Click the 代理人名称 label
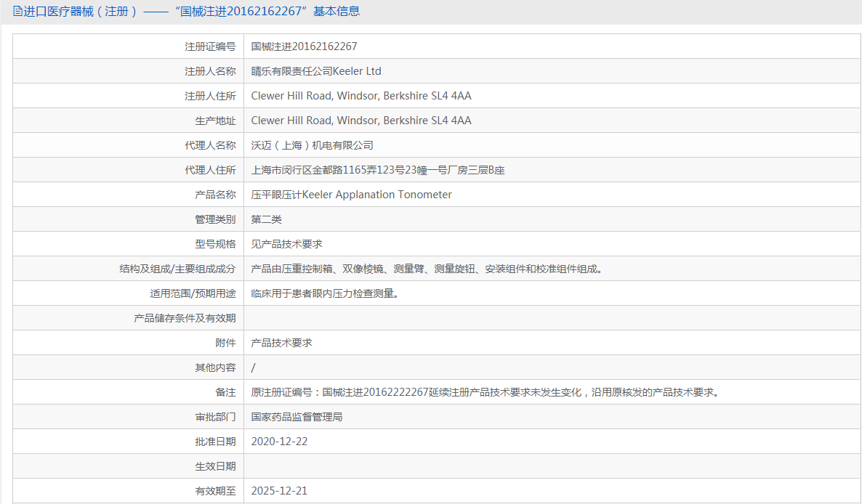 [x=210, y=145]
